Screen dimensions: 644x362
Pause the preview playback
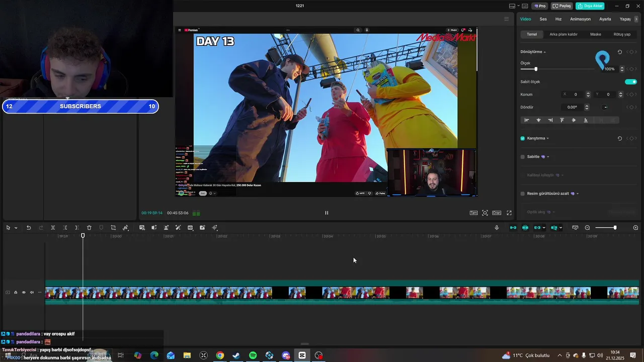(x=327, y=213)
